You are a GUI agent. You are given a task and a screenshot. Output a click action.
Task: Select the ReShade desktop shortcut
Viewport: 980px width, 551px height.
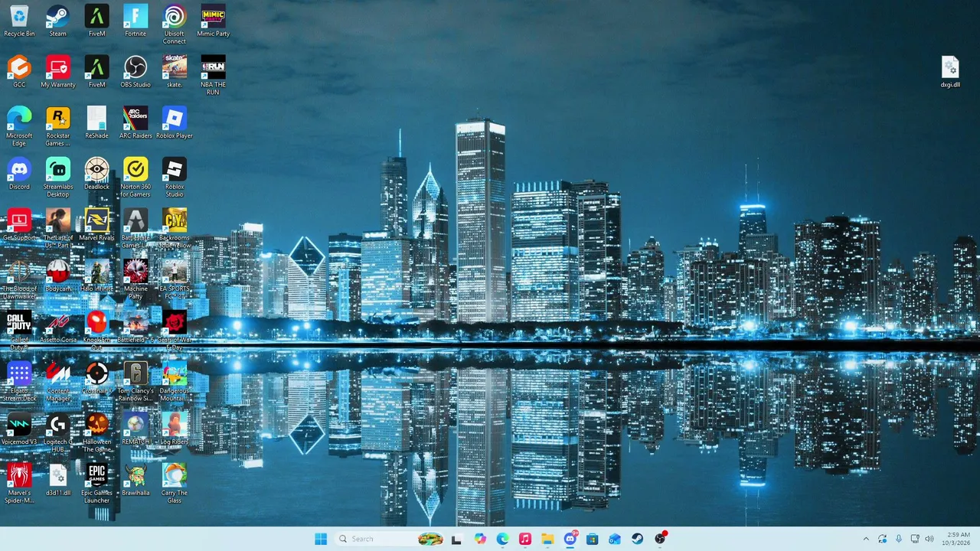pyautogui.click(x=96, y=123)
